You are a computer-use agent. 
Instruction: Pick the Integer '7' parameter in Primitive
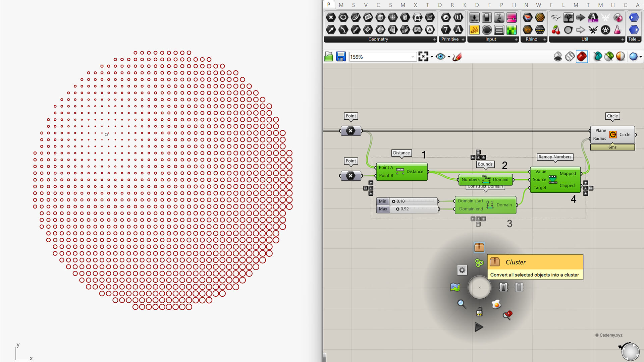click(446, 30)
